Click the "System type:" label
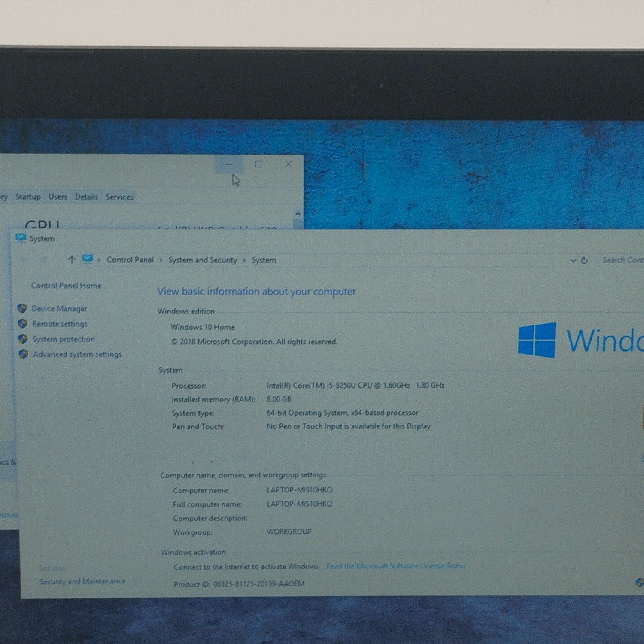The image size is (644, 644). 193,413
